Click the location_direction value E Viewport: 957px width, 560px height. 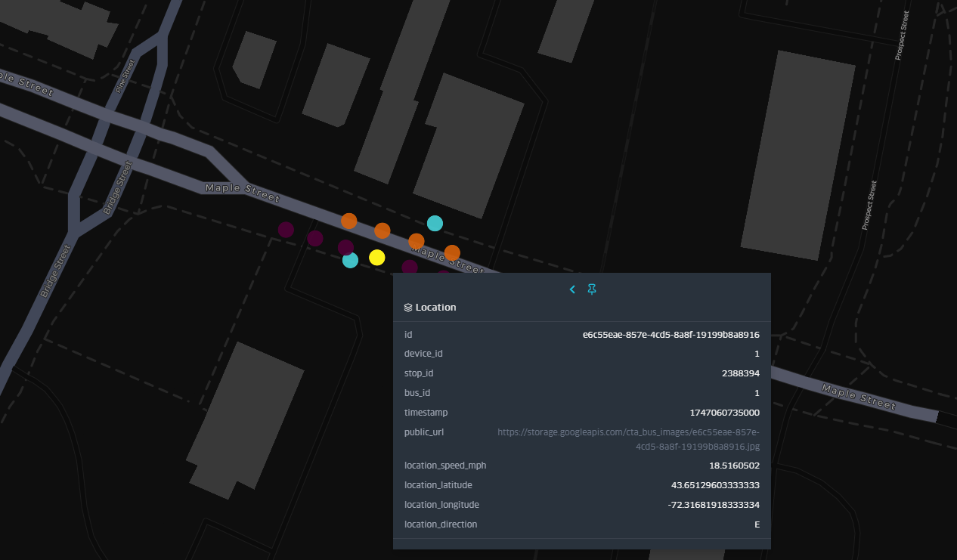[757, 524]
